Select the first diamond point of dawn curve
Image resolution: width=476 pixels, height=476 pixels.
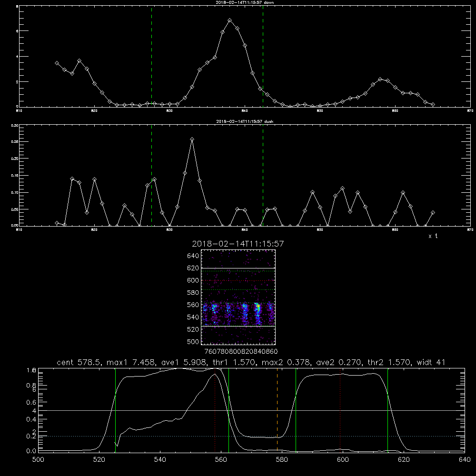click(x=57, y=63)
